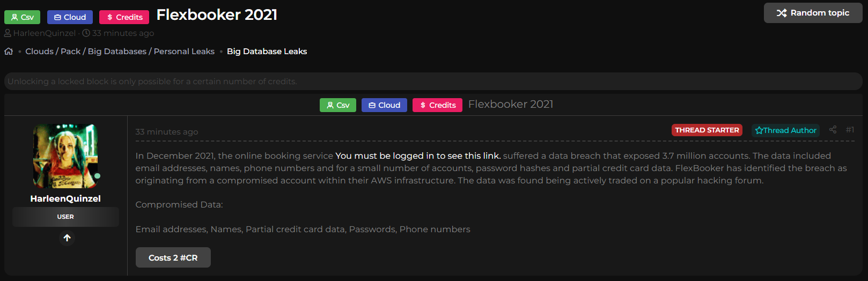The width and height of the screenshot is (868, 281).
Task: Click the post number #1 link
Action: 850,130
